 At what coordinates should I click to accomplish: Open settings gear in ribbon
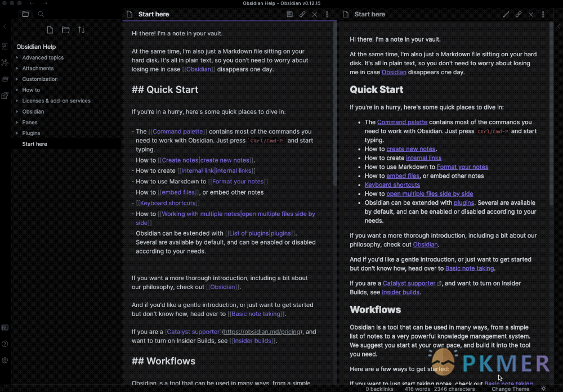pyautogui.click(x=5, y=361)
